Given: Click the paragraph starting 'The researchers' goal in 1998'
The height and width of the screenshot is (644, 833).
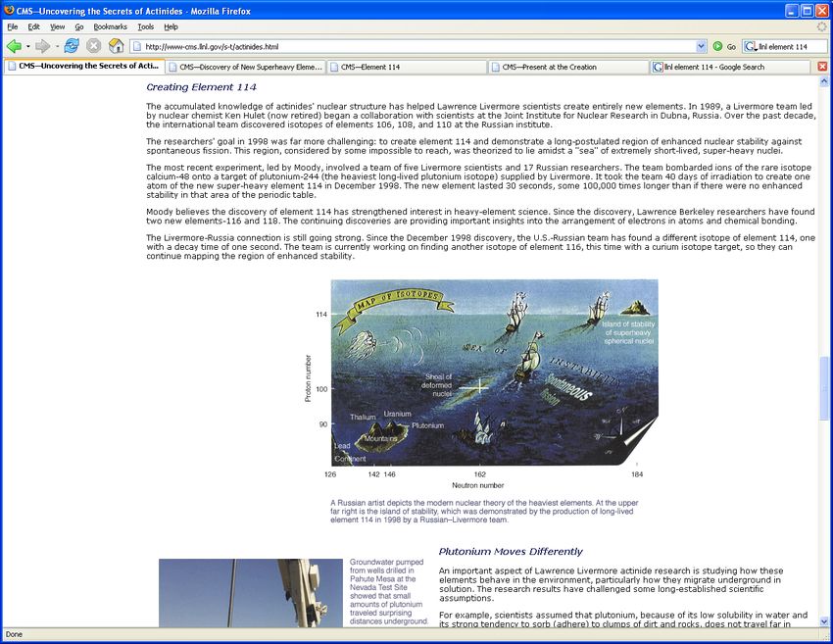Looking at the screenshot, I should (474, 146).
